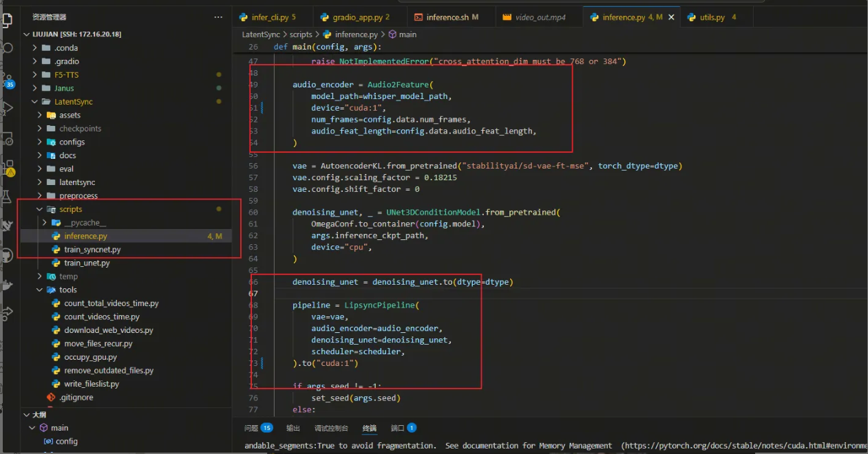Click the git icon next to .gitignore
The width and height of the screenshot is (868, 454).
click(51, 398)
